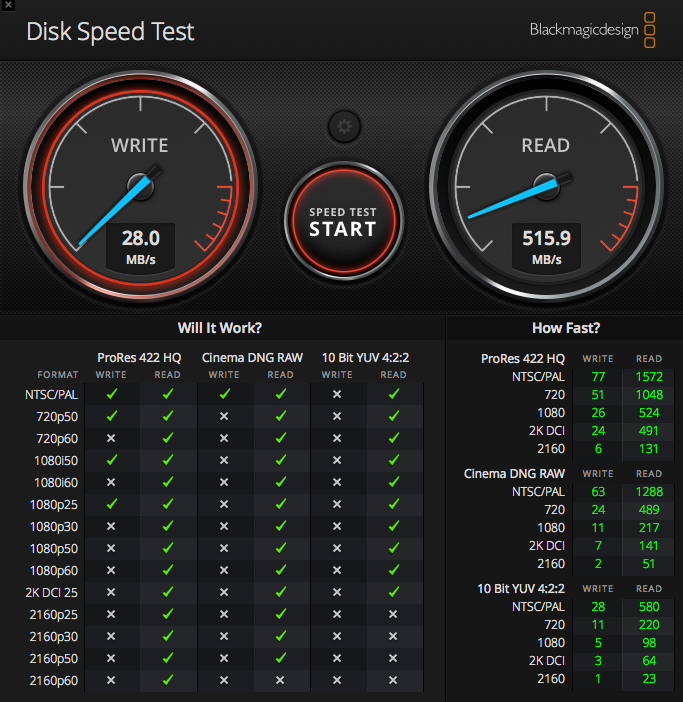
Task: Click the 720p50 format row label
Action: click(57, 416)
